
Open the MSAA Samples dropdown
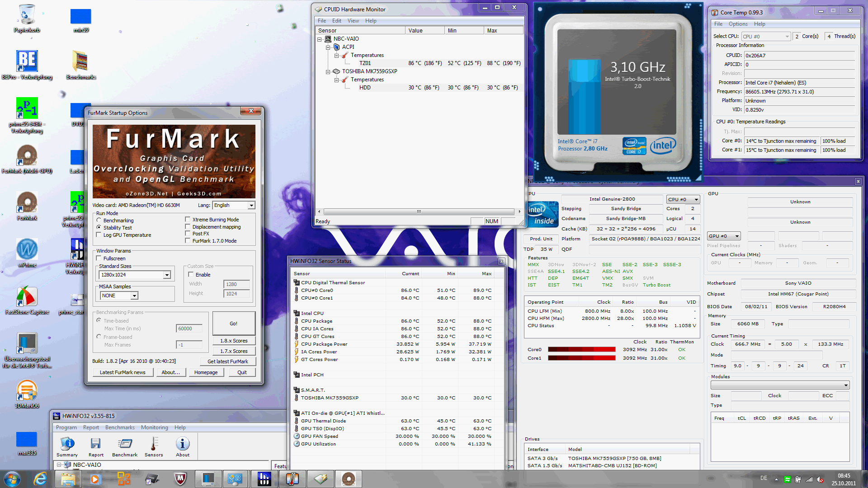pyautogui.click(x=134, y=296)
